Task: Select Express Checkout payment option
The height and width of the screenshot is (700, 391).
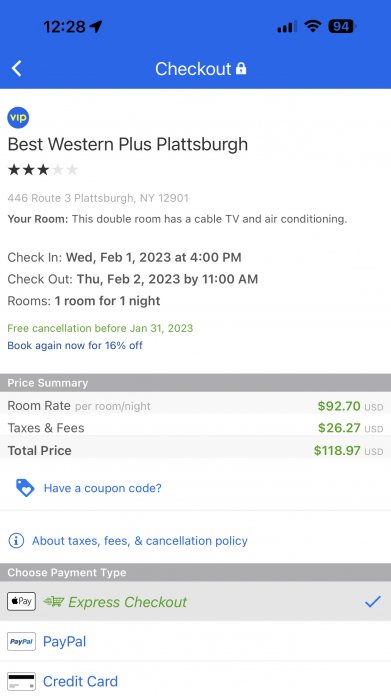Action: [196, 601]
